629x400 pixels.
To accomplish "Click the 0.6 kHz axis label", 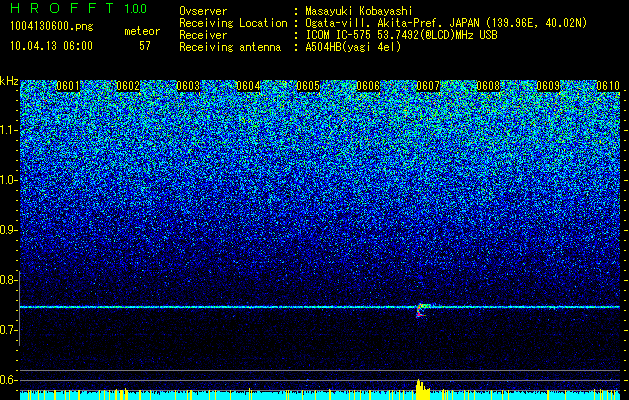I will click(x=8, y=380).
